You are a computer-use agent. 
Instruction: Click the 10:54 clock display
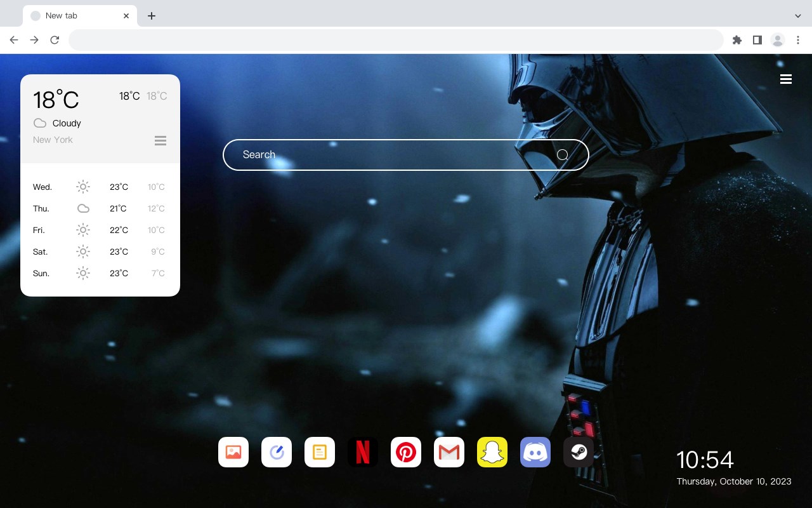point(705,460)
